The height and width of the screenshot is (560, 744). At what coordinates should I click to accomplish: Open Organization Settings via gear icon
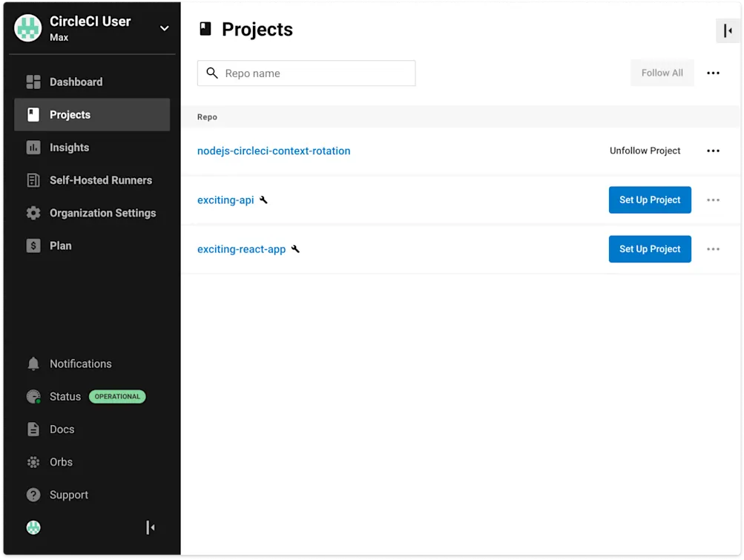[33, 213]
